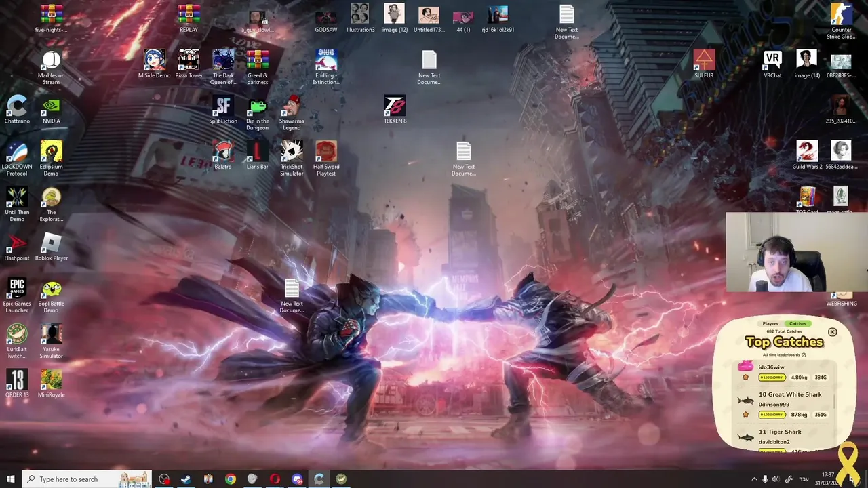This screenshot has height=488, width=868.
Task: Open the All time leaderboards selector
Action: pos(785,354)
